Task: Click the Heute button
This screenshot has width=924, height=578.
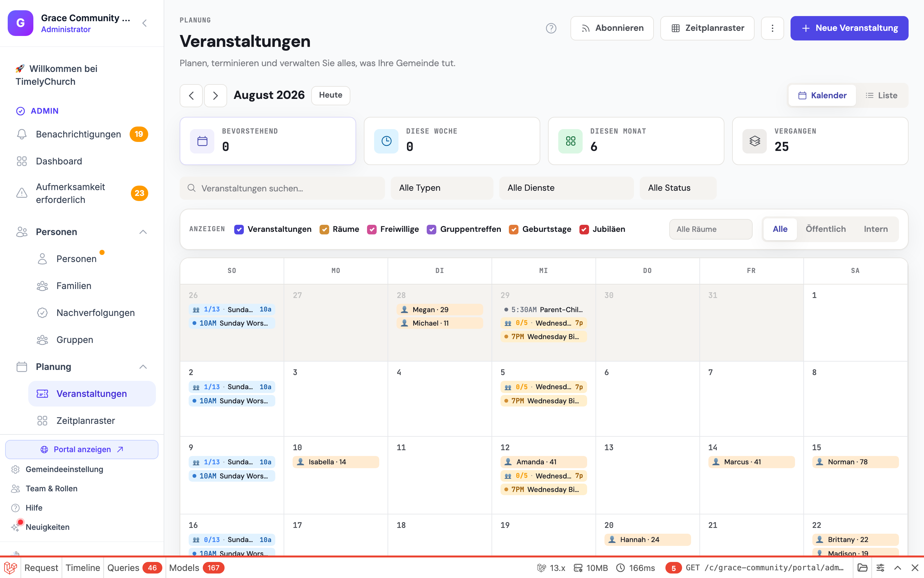Action: tap(331, 95)
